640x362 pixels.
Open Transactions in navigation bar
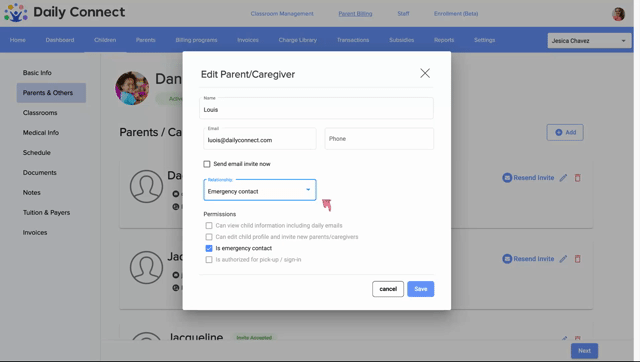coord(353,40)
